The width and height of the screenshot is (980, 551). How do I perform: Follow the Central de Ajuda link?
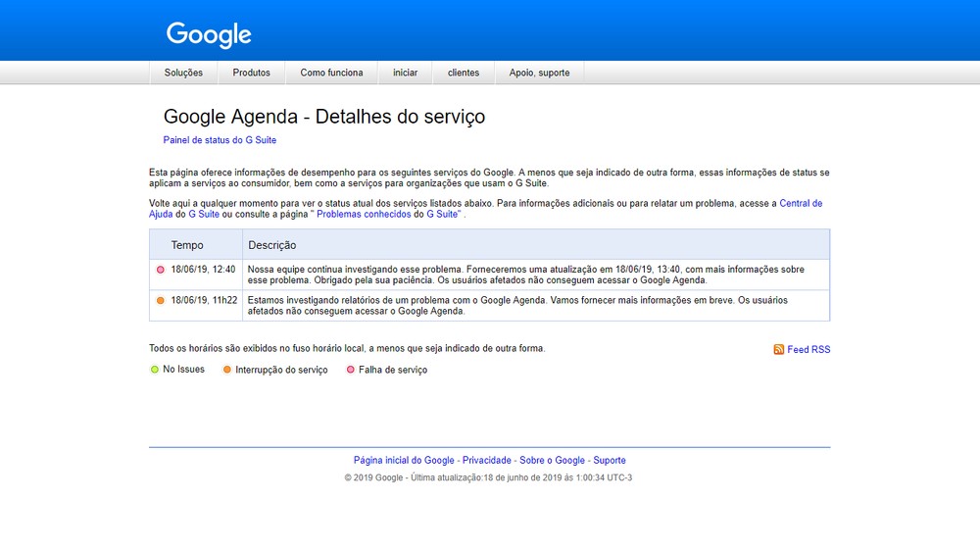point(801,203)
